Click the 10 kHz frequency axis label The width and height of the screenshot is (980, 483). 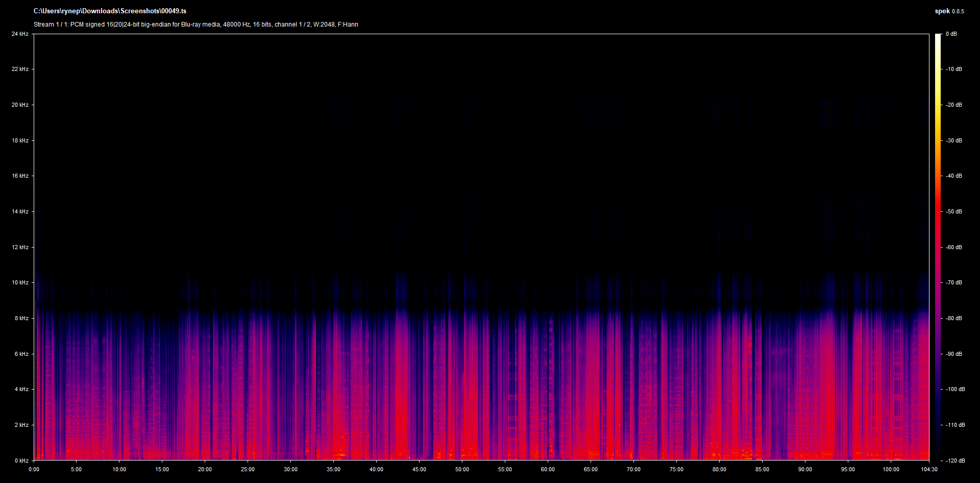(x=20, y=282)
